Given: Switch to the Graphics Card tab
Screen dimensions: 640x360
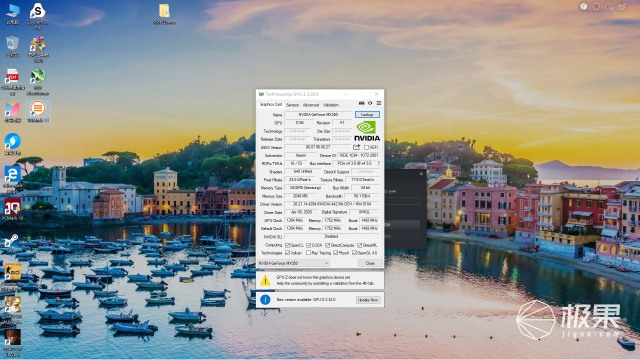Looking at the screenshot, I should point(271,104).
